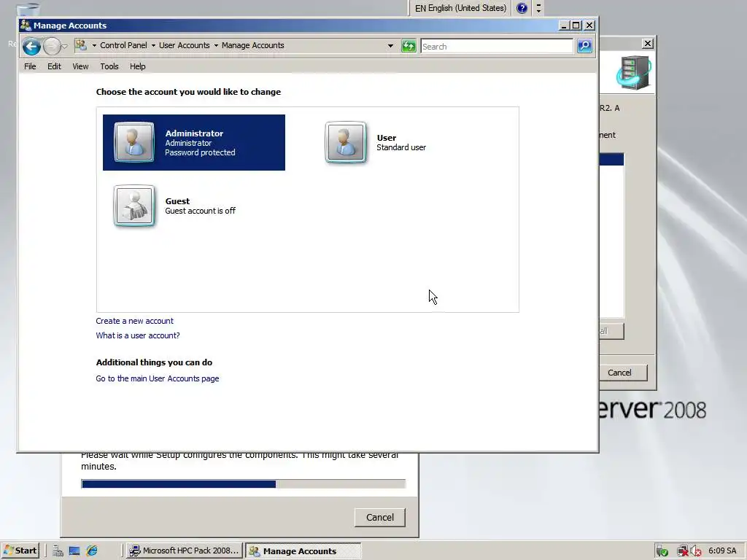Expand the arrow after Control Panel breadcrumb
Image resolution: width=747 pixels, height=560 pixels.
click(153, 45)
